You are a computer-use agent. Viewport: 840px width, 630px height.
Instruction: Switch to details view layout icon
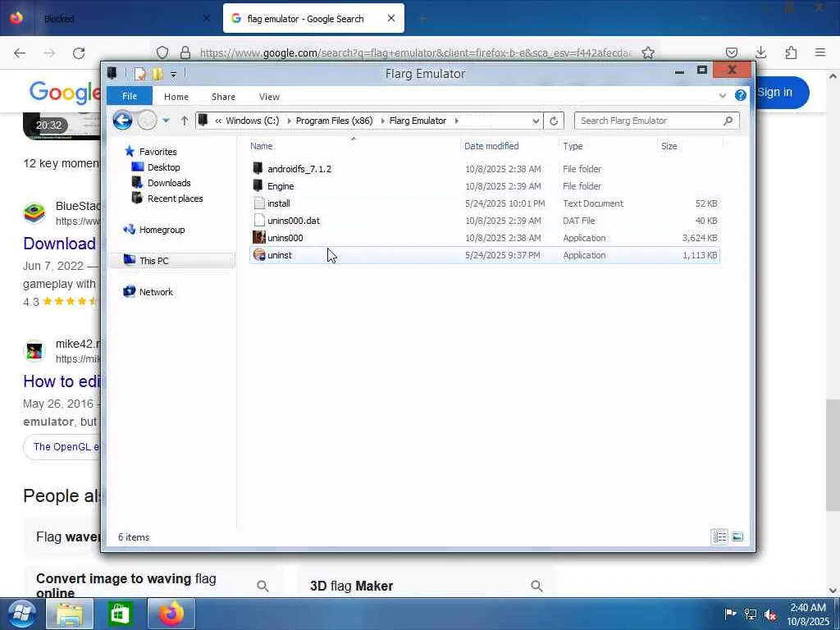click(x=719, y=536)
